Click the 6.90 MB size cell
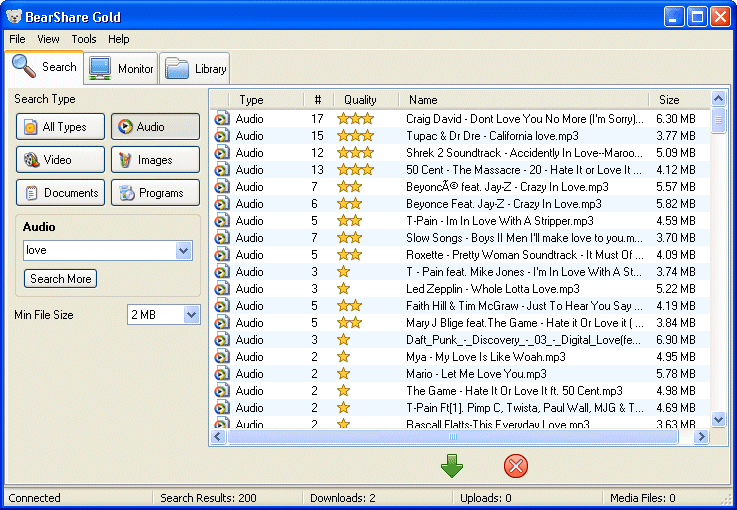 point(675,340)
